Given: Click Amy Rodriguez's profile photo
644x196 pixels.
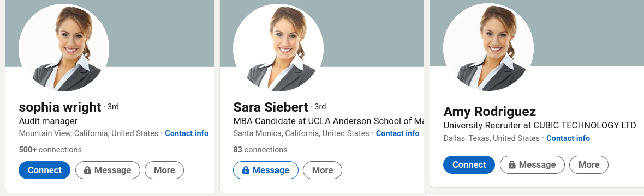Looking at the screenshot, I should point(489,48).
